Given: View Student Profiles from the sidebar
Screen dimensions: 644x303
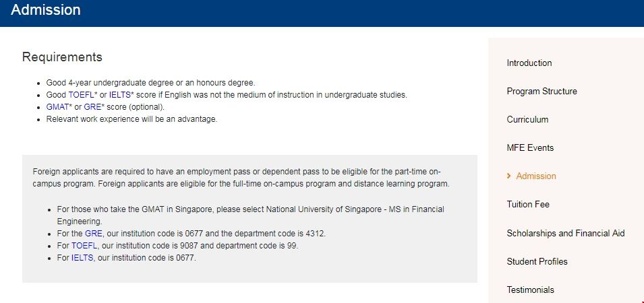Looking at the screenshot, I should click(x=537, y=261).
